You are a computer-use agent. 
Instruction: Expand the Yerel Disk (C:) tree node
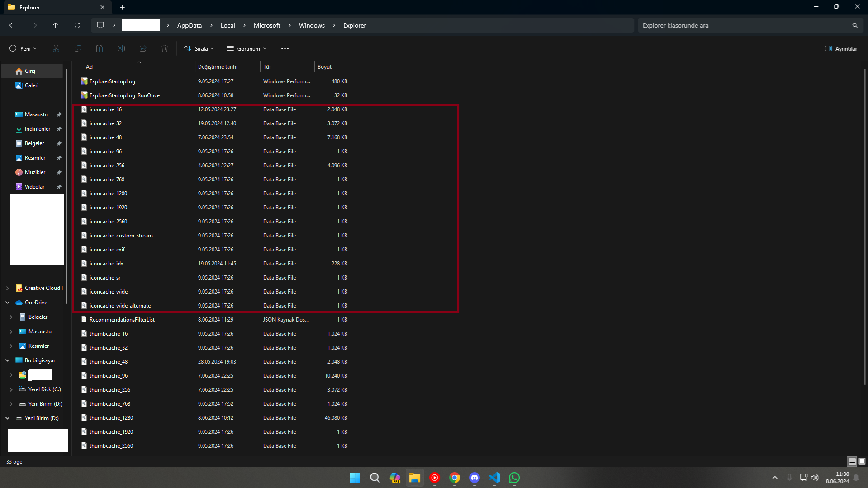11,389
